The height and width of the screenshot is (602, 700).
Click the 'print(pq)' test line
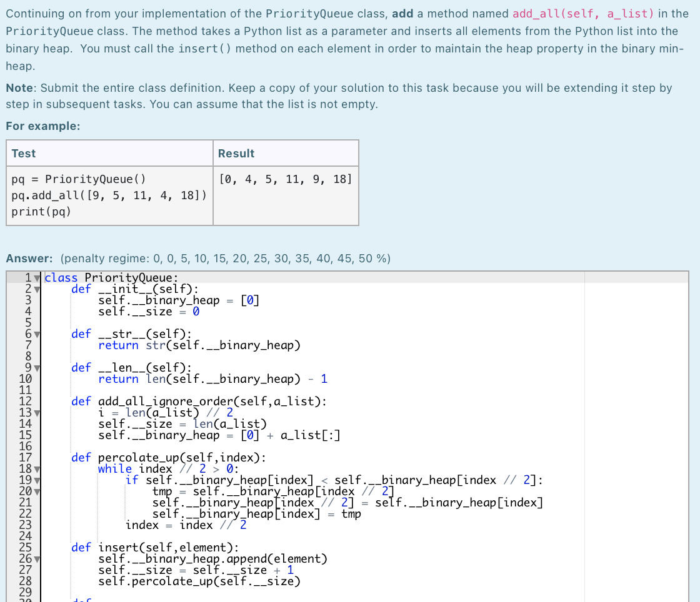coord(41,211)
